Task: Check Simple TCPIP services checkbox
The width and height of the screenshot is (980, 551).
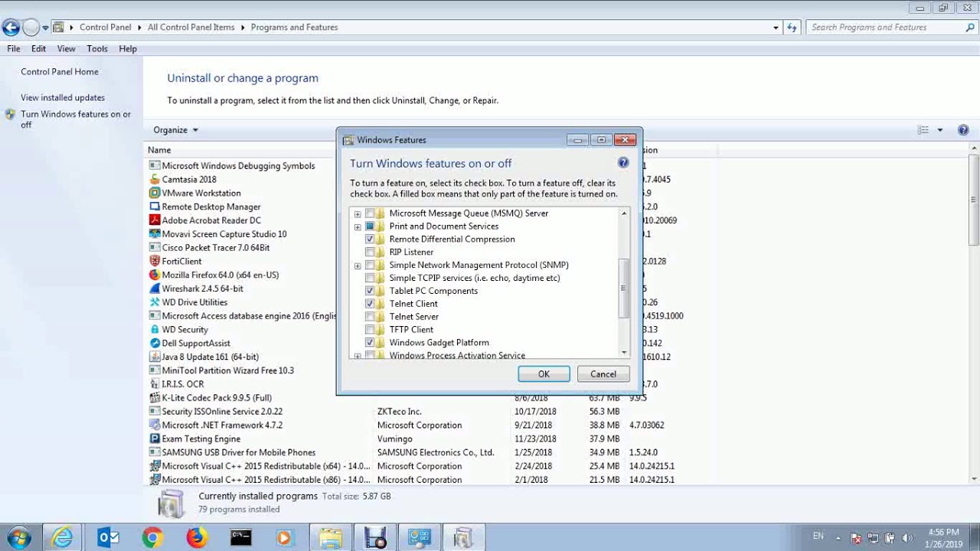Action: (x=371, y=278)
